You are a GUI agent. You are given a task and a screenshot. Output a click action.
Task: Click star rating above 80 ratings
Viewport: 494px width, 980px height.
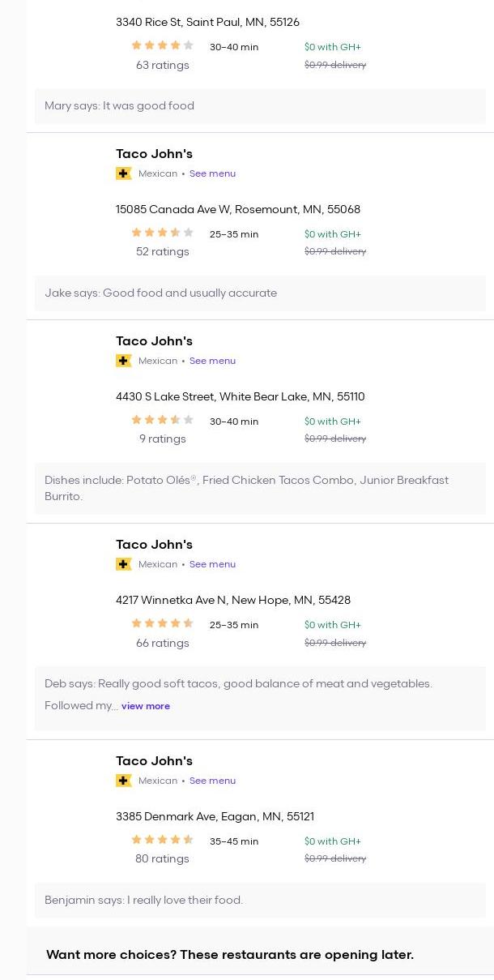[x=162, y=840]
